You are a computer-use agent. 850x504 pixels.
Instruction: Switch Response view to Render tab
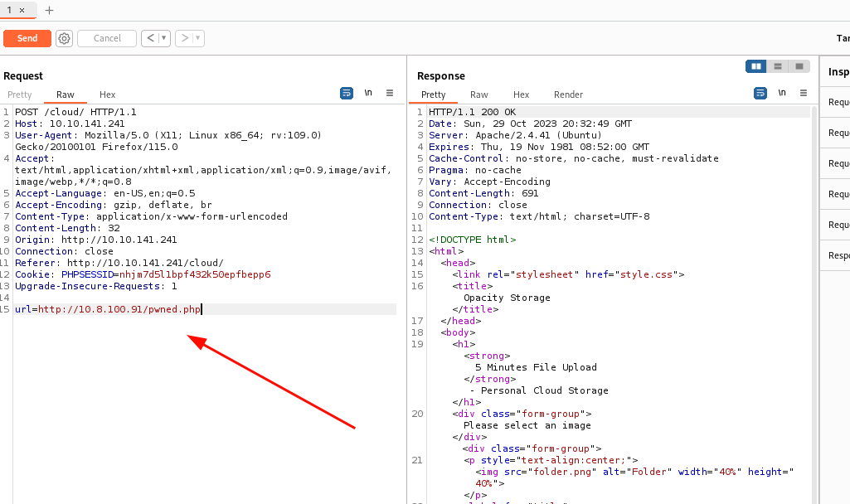coord(568,94)
